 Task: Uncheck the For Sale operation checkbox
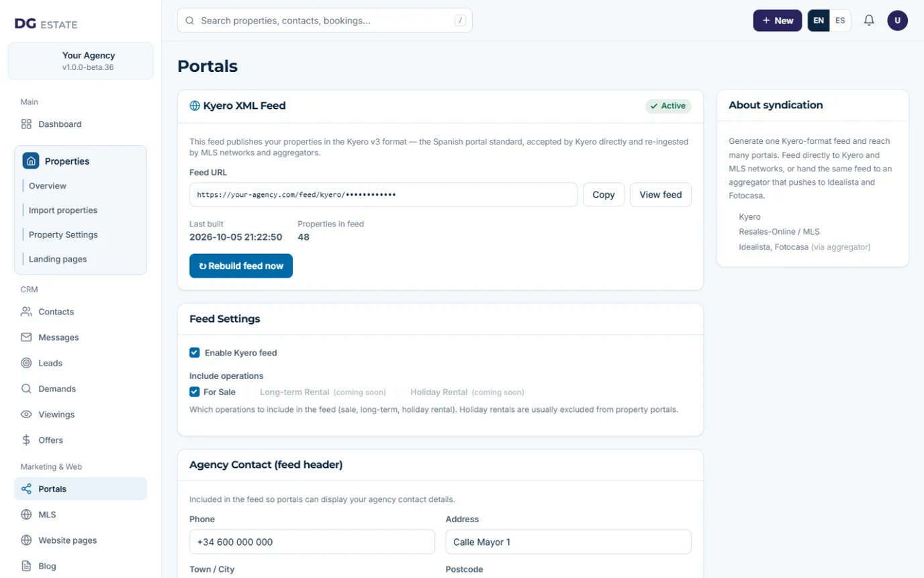pyautogui.click(x=195, y=392)
